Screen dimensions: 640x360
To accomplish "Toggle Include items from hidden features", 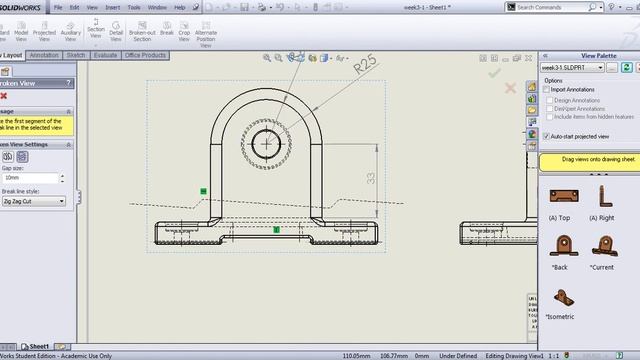I will coord(549,117).
